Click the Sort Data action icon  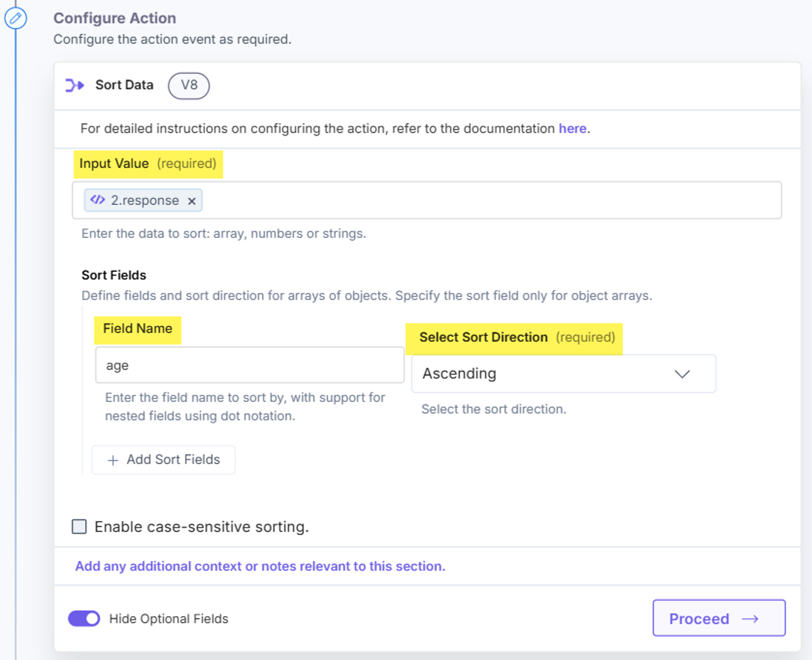[x=74, y=85]
